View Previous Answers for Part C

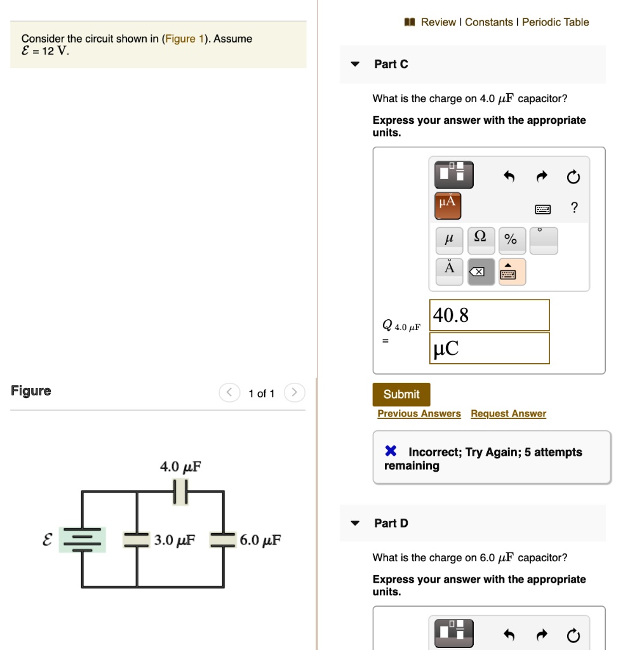[x=419, y=413]
